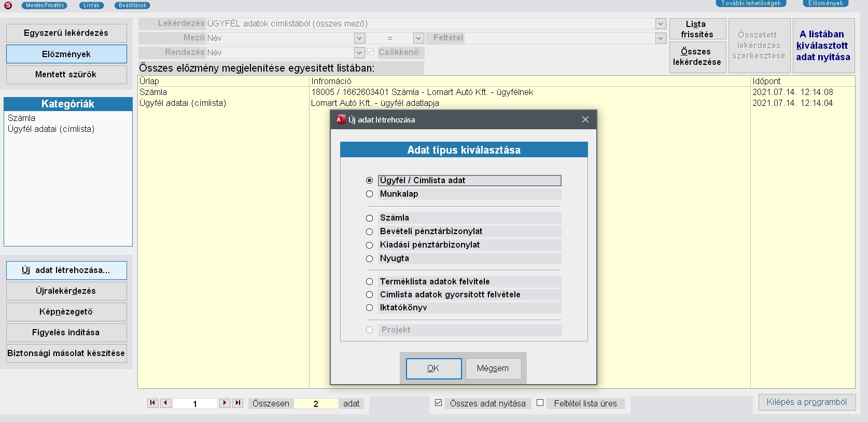Click the record number input field
The image size is (868, 422).
(x=195, y=404)
